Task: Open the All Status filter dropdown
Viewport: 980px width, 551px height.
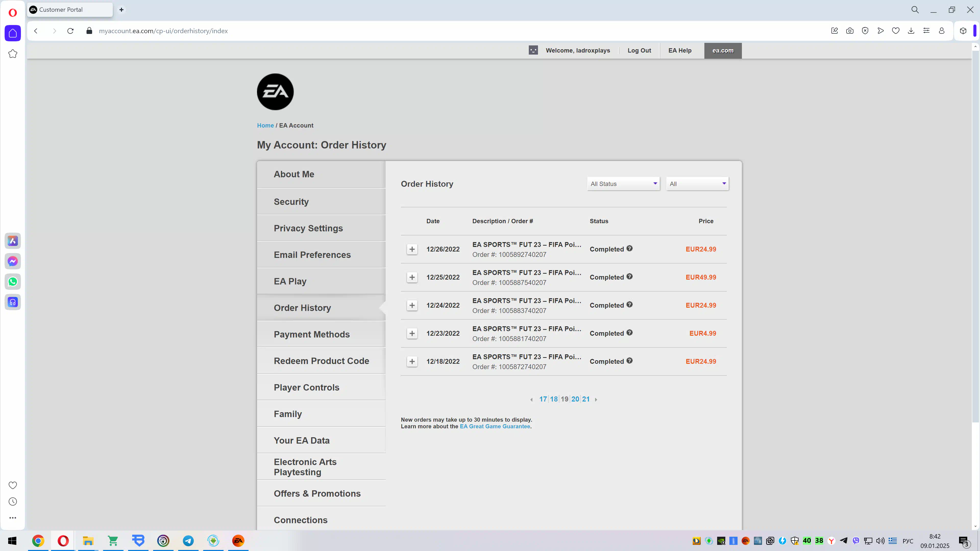Action: tap(623, 184)
